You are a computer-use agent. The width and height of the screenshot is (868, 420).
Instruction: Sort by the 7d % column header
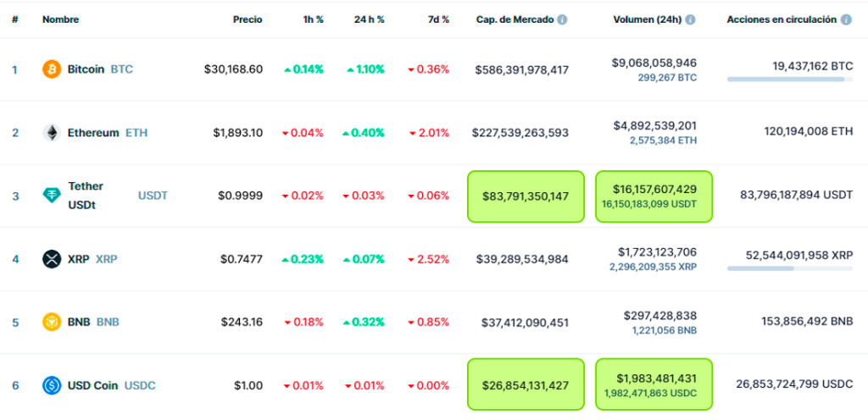(437, 19)
